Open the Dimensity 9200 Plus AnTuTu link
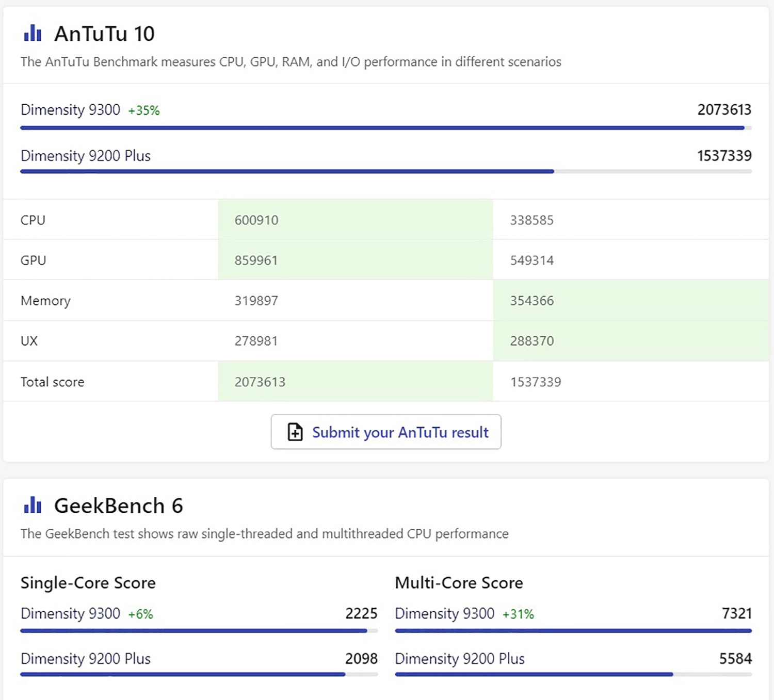The width and height of the screenshot is (774, 700). tap(86, 156)
